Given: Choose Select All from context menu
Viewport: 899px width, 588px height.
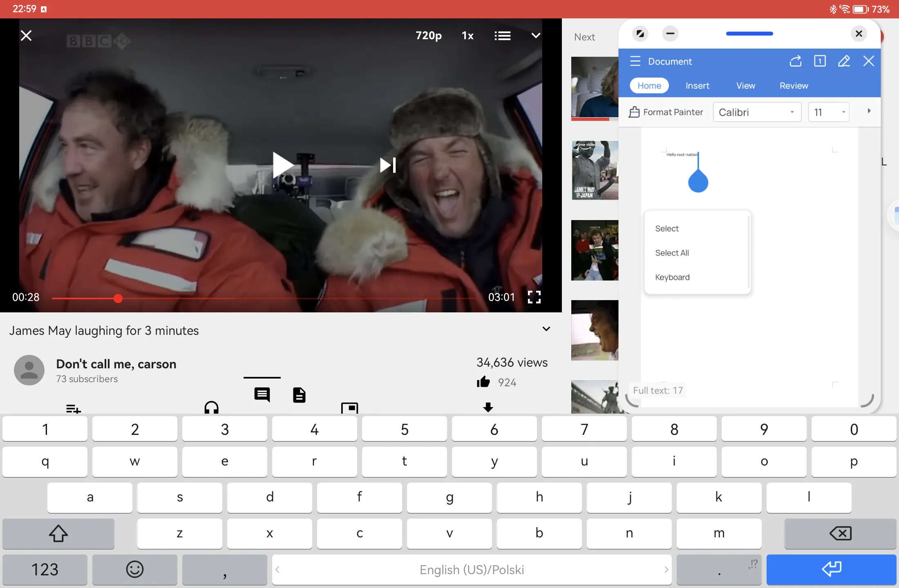Looking at the screenshot, I should click(672, 253).
